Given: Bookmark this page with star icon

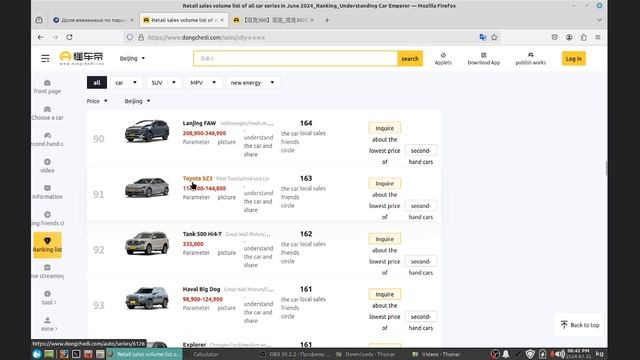Looking at the screenshot, I should 494,37.
